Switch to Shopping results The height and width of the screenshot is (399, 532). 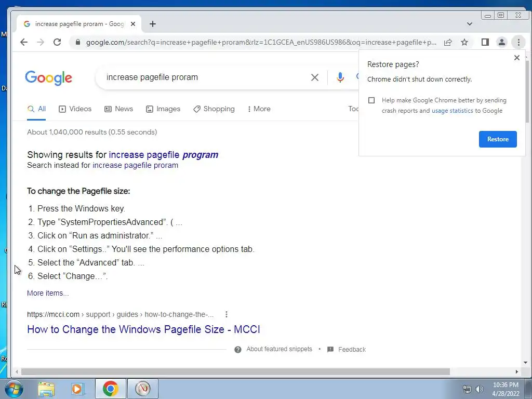[x=214, y=109]
